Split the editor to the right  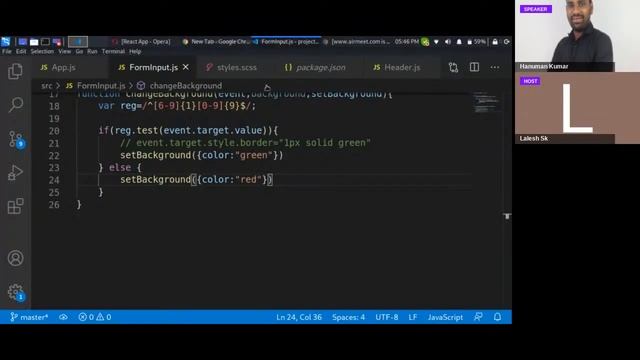[474, 67]
